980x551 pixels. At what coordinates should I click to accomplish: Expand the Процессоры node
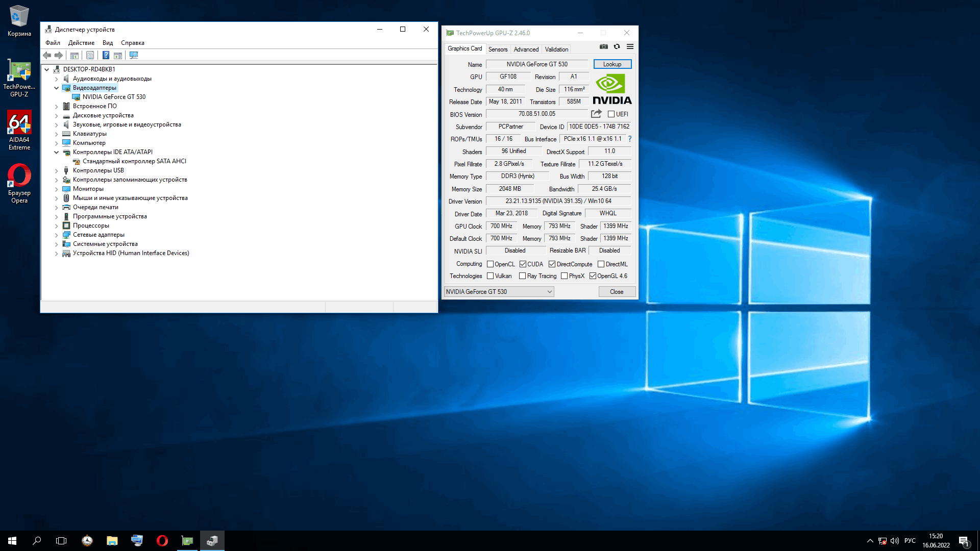click(57, 226)
